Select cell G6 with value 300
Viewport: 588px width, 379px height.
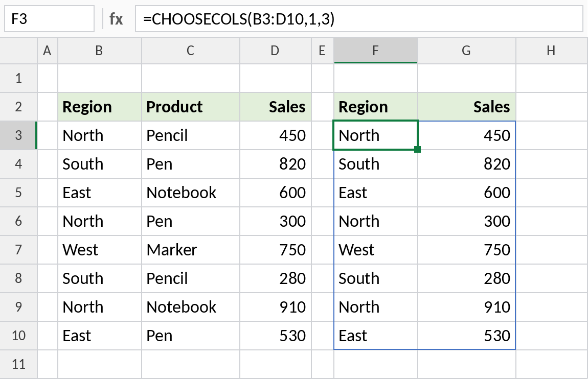[x=466, y=221]
